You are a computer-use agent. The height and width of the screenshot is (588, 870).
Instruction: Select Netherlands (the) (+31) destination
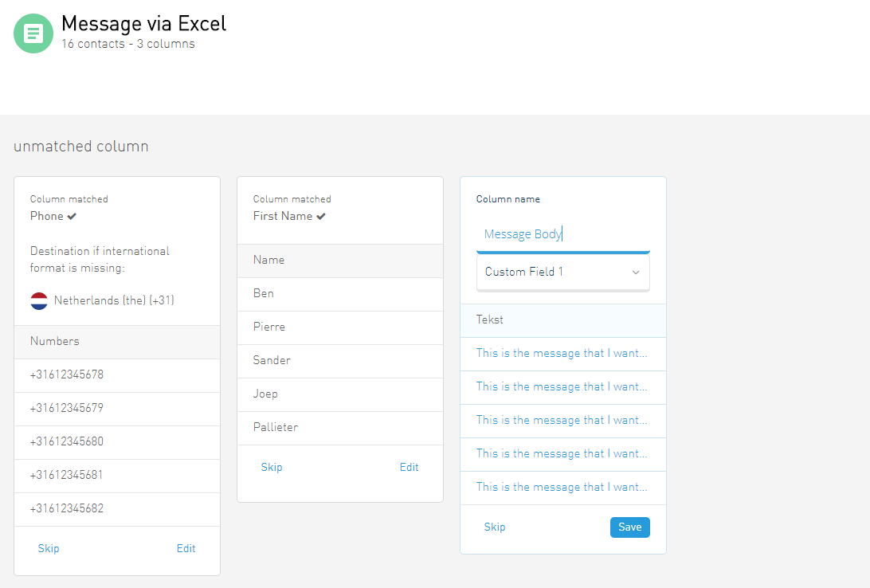pos(102,300)
